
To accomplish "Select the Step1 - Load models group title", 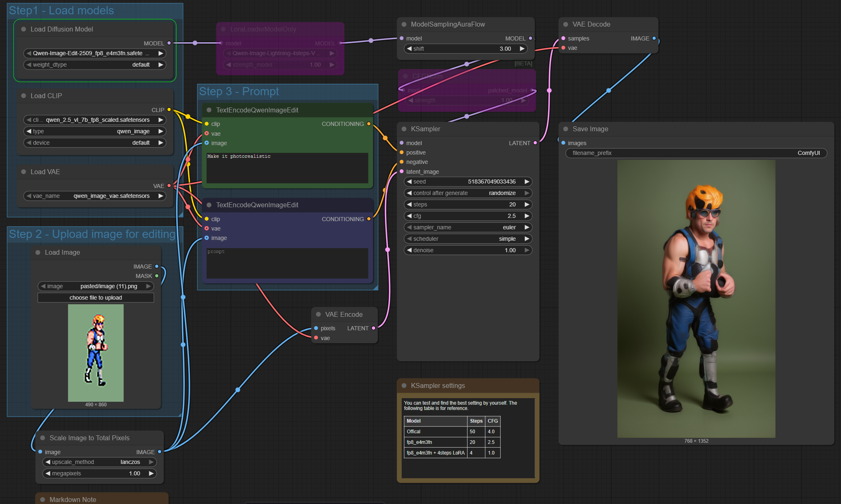I will (x=61, y=11).
